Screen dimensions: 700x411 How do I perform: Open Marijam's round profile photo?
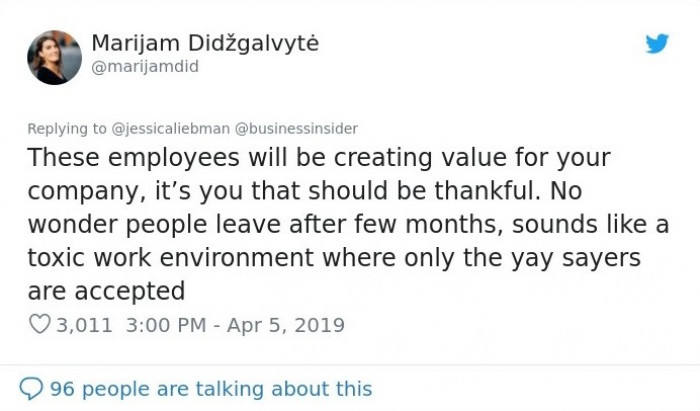click(54, 58)
